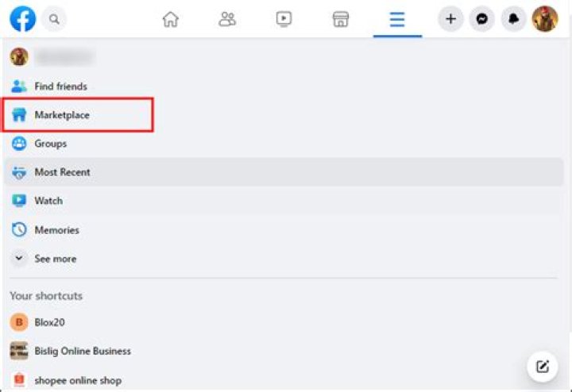Select the hamburger menu tab
This screenshot has height=392, width=572.
[x=397, y=19]
